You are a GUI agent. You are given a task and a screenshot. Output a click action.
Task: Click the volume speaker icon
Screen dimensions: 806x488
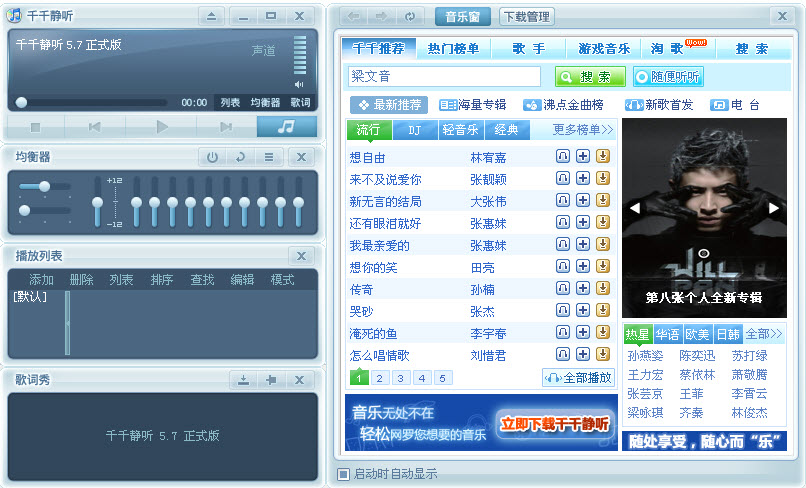[x=299, y=84]
